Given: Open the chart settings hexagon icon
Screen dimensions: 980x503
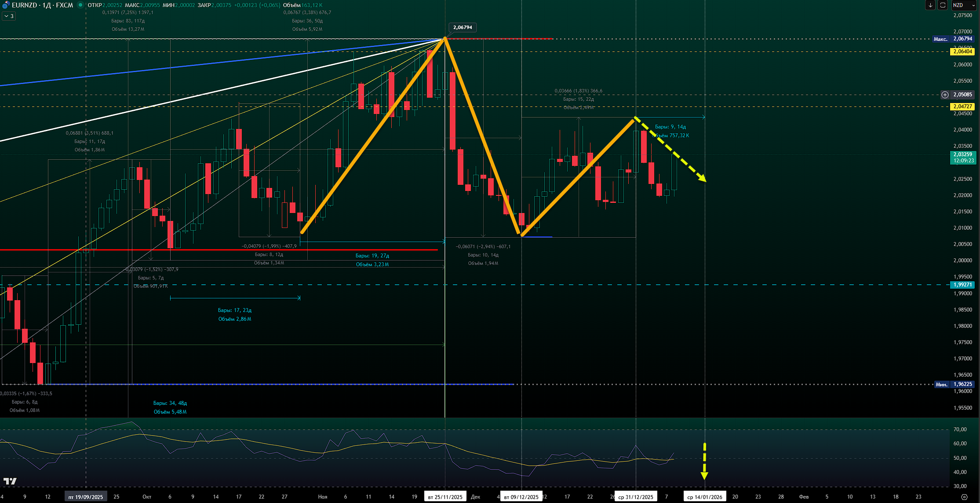Looking at the screenshot, I should click(x=964, y=497).
